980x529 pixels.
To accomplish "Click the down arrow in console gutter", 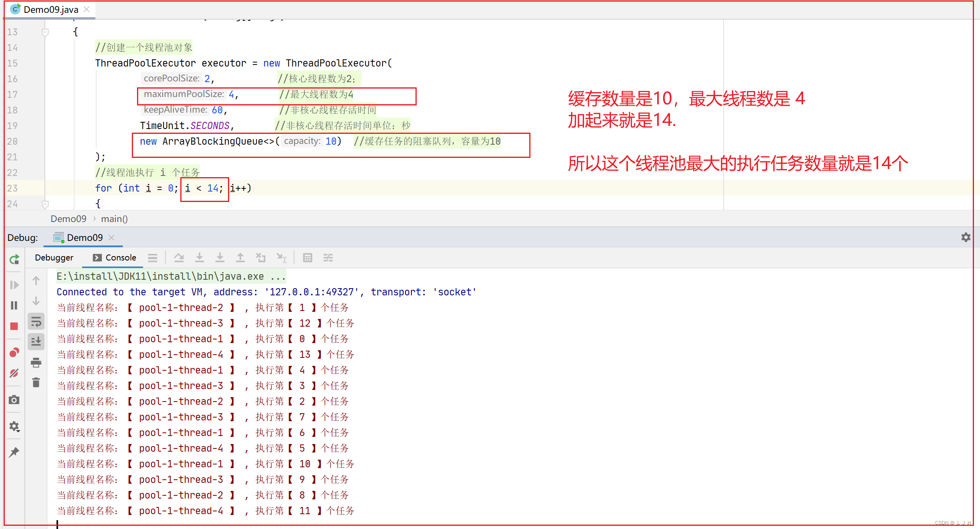I will pos(36,301).
